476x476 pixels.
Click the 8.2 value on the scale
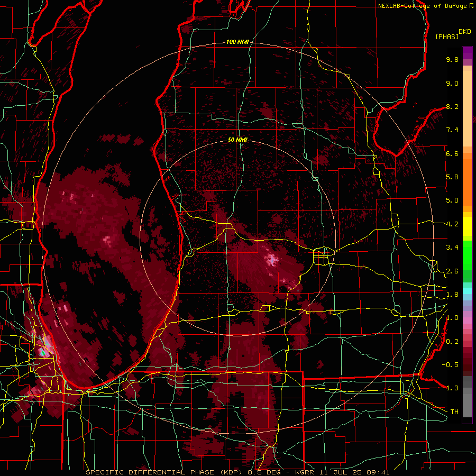click(x=452, y=106)
